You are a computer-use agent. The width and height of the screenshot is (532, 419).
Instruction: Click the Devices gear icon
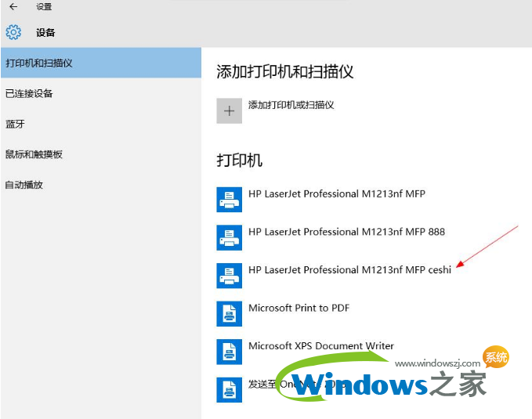[13, 33]
